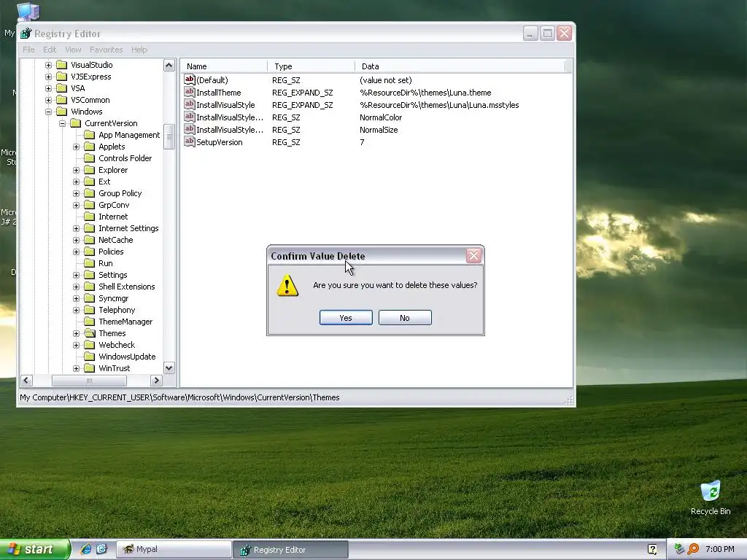Expand the VJSExpress key
Viewport: 747px width, 560px height.
pyautogui.click(x=49, y=77)
